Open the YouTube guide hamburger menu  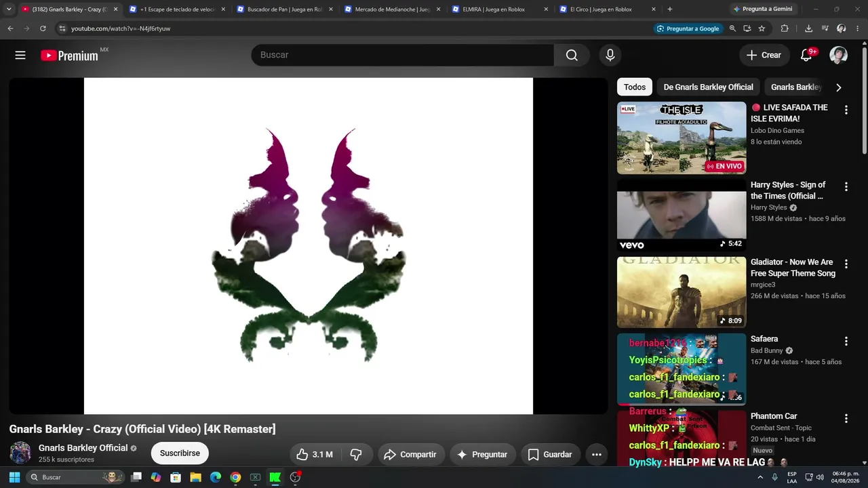coord(20,55)
